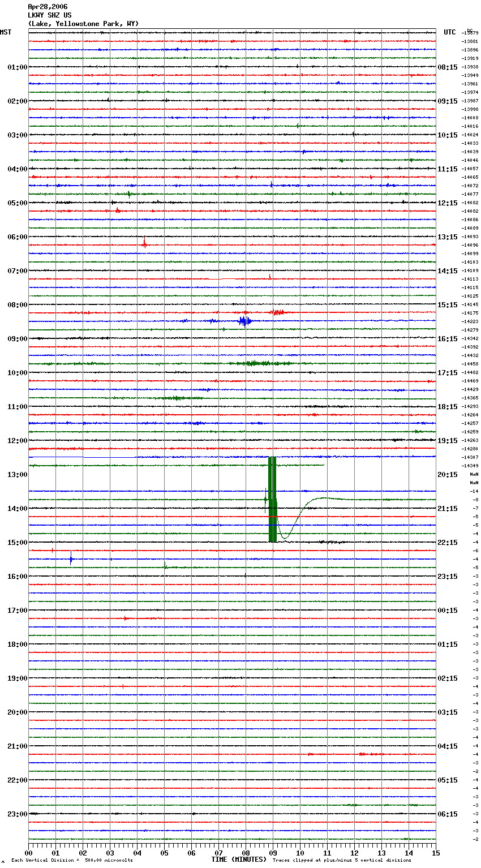Click the 18:15 UTC time label
Viewport: 481px width, 868px height.
click(x=448, y=407)
